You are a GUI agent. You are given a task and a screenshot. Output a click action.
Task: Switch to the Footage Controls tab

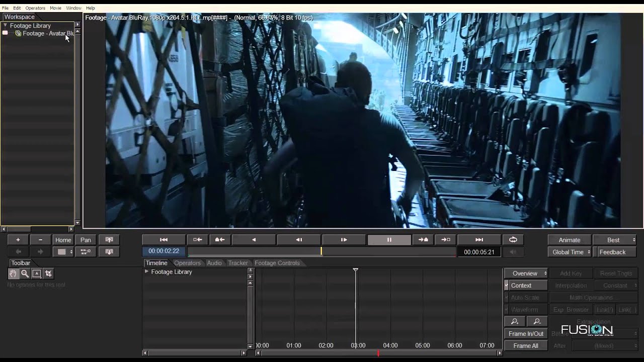[277, 263]
